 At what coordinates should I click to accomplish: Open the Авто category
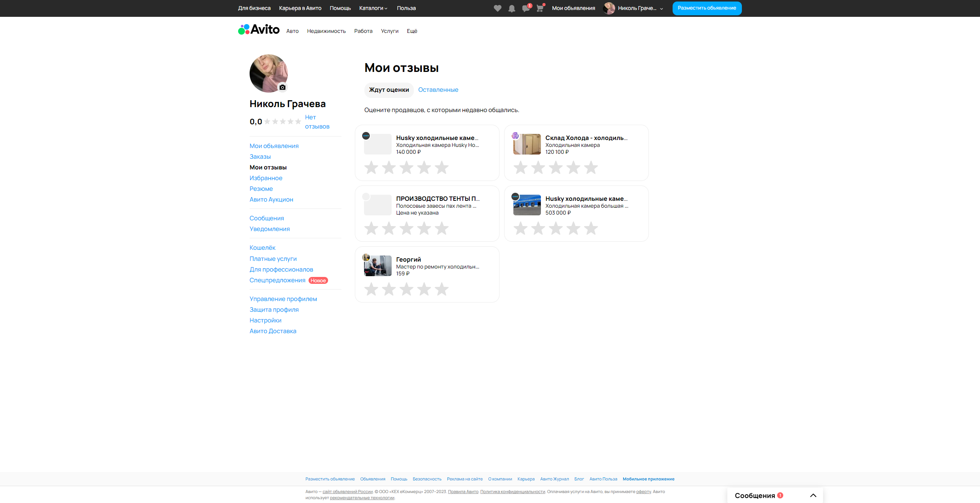(x=292, y=31)
